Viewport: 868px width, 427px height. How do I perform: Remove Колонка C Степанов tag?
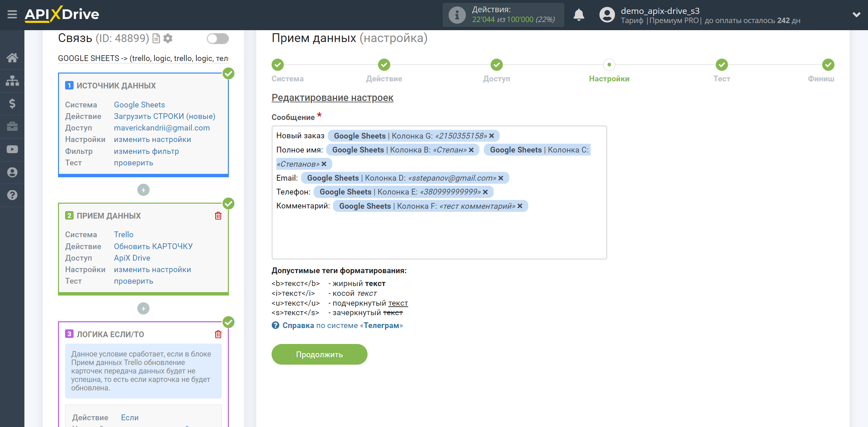pyautogui.click(x=324, y=164)
